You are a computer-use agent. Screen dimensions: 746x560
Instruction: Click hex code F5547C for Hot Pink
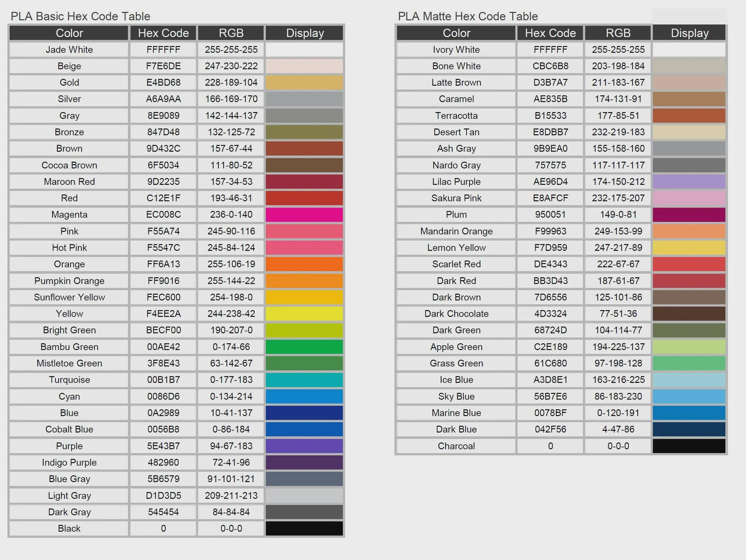click(163, 248)
